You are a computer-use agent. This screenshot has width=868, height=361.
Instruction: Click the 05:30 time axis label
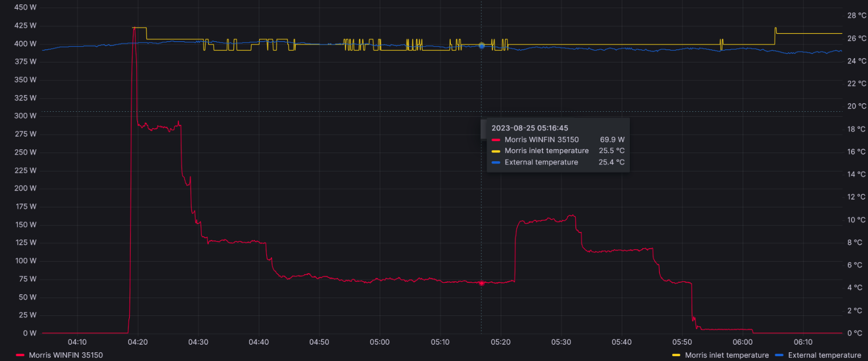[x=561, y=342]
